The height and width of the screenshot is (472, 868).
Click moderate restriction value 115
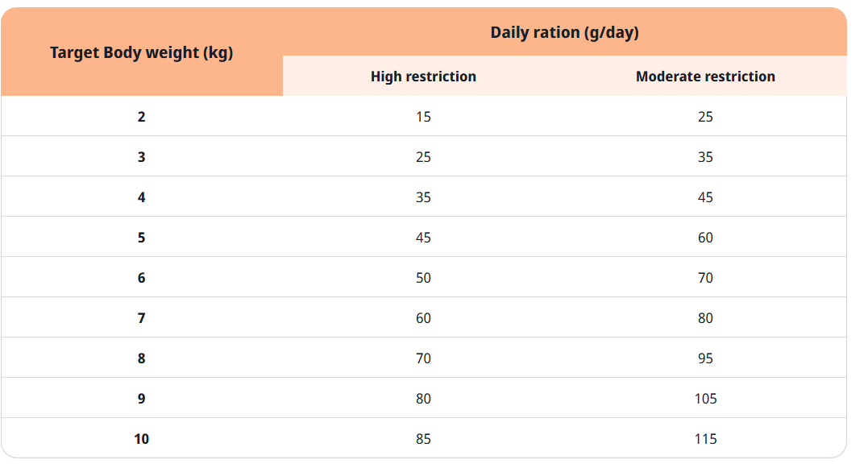[705, 439]
